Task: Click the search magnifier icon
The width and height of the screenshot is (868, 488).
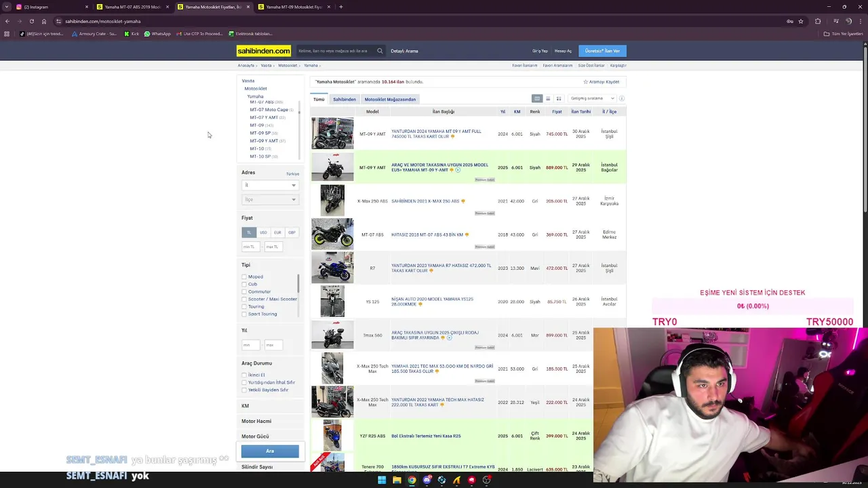Action: [x=380, y=51]
